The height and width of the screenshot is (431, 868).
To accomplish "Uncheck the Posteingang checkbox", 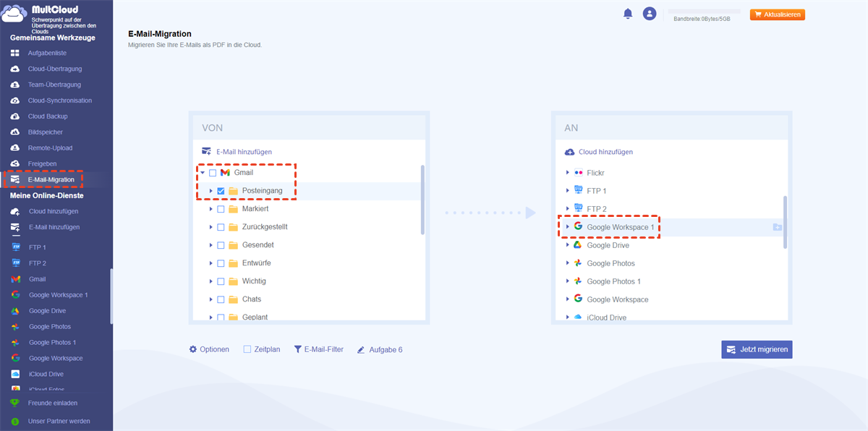I will click(221, 191).
